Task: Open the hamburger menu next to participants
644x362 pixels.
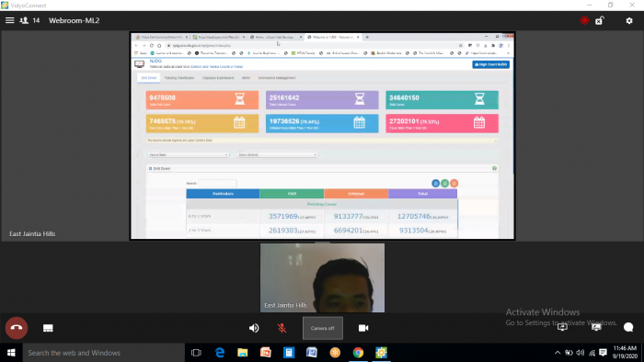Action: [x=10, y=20]
